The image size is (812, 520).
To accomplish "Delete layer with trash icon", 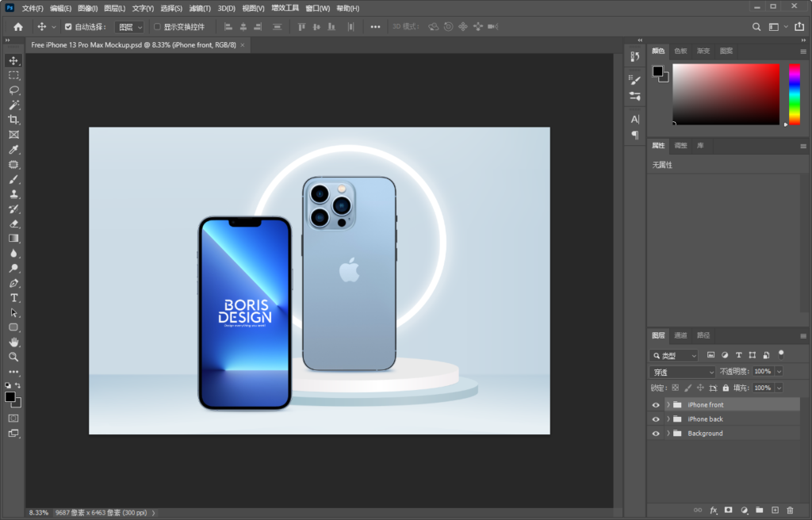I will 790,510.
